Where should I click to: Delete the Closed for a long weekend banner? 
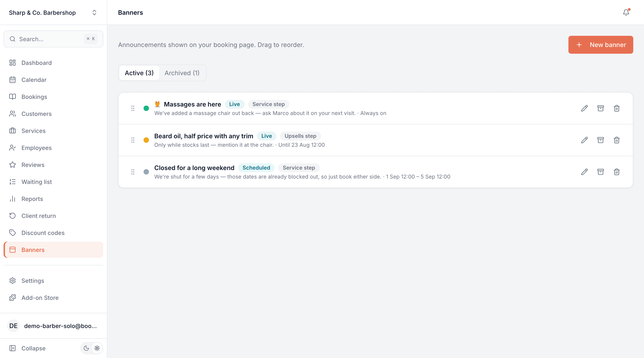pyautogui.click(x=616, y=172)
